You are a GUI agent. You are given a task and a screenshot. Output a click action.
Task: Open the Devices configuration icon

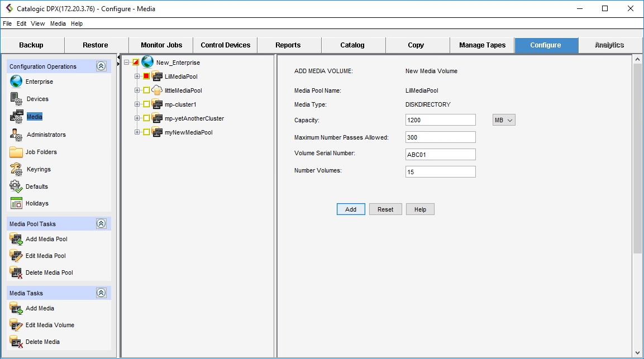(16, 99)
